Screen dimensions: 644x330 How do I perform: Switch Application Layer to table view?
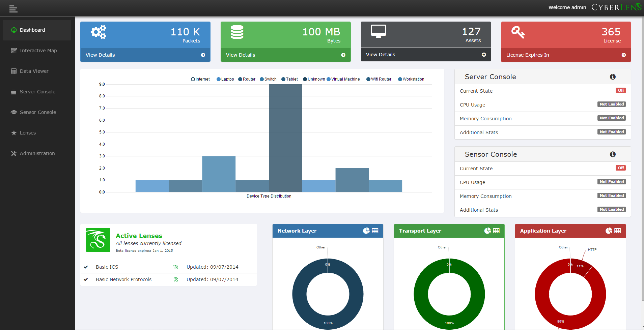coord(617,231)
